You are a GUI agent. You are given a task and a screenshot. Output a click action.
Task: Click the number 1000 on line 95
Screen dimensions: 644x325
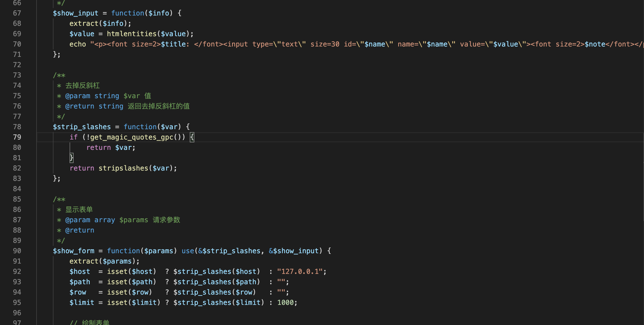[285, 303]
